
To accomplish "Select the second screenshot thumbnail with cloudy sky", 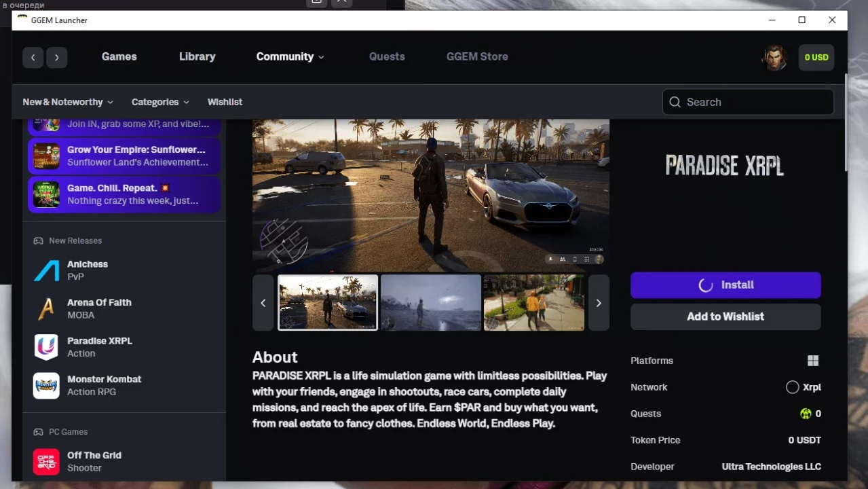I will tap(431, 303).
